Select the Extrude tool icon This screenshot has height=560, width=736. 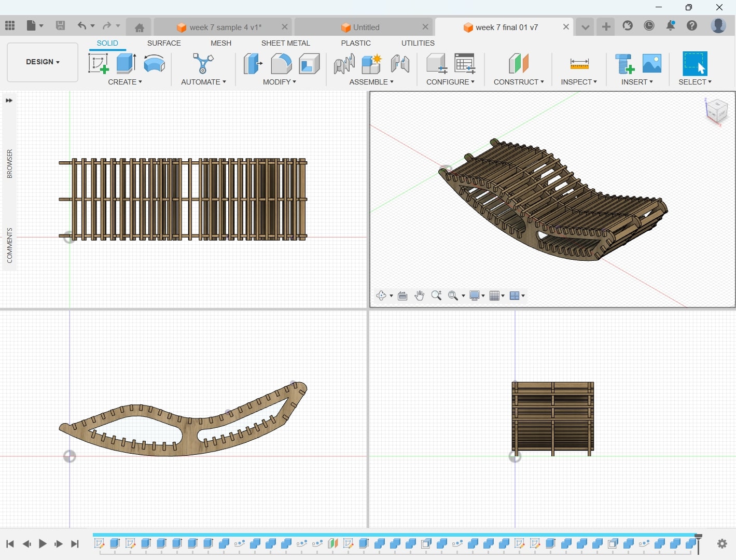point(126,64)
